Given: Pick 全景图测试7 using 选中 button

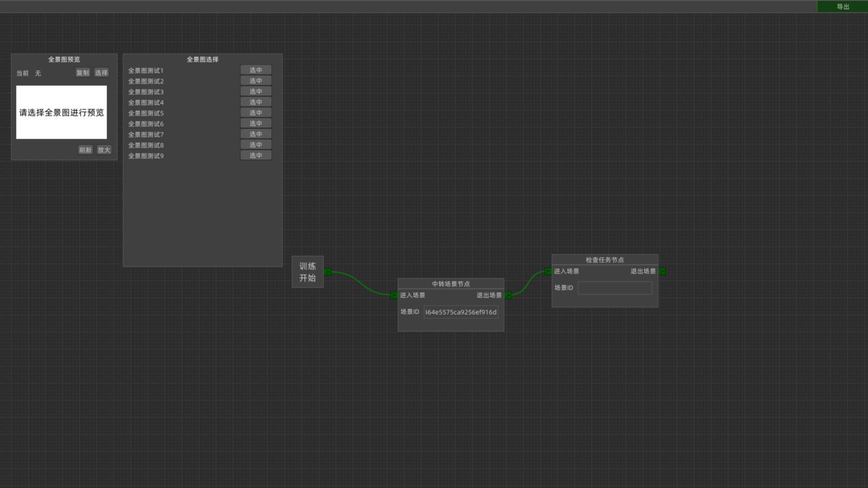Looking at the screenshot, I should coord(256,134).
